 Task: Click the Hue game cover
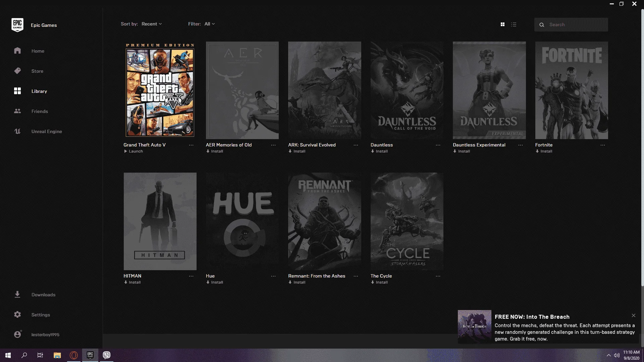(242, 221)
